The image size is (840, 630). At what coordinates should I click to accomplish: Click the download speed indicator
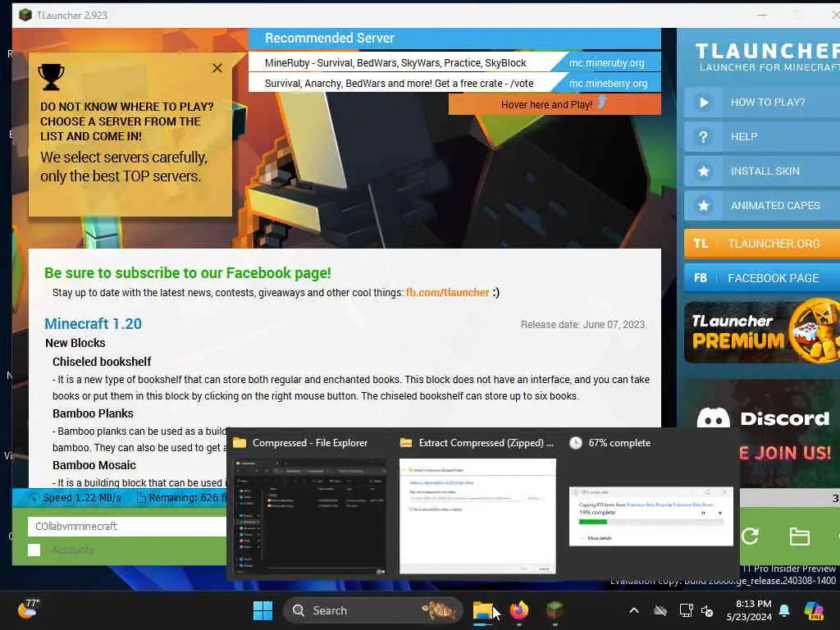[75, 498]
